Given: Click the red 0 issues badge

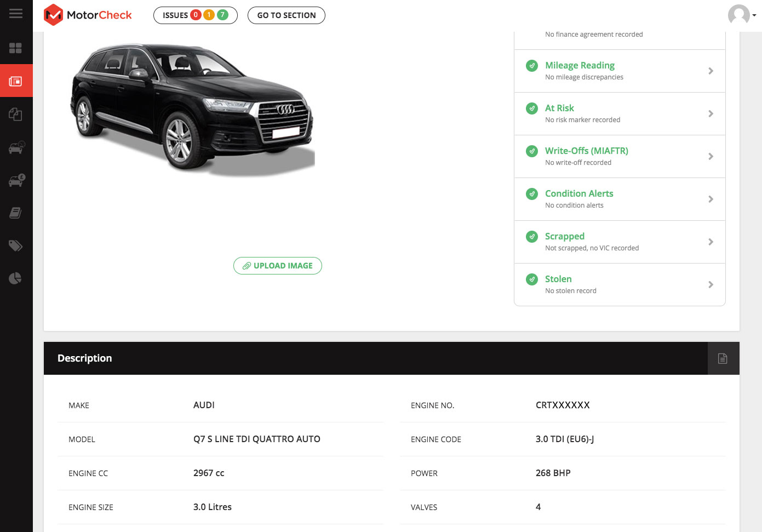Looking at the screenshot, I should (x=196, y=15).
